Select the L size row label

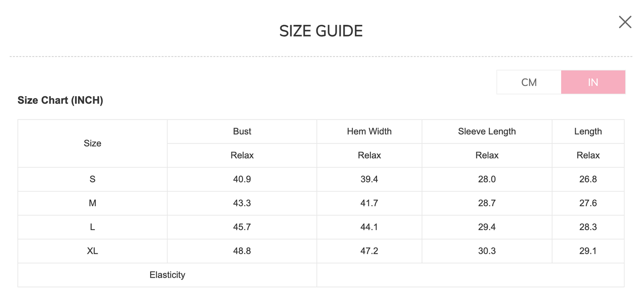[92, 227]
